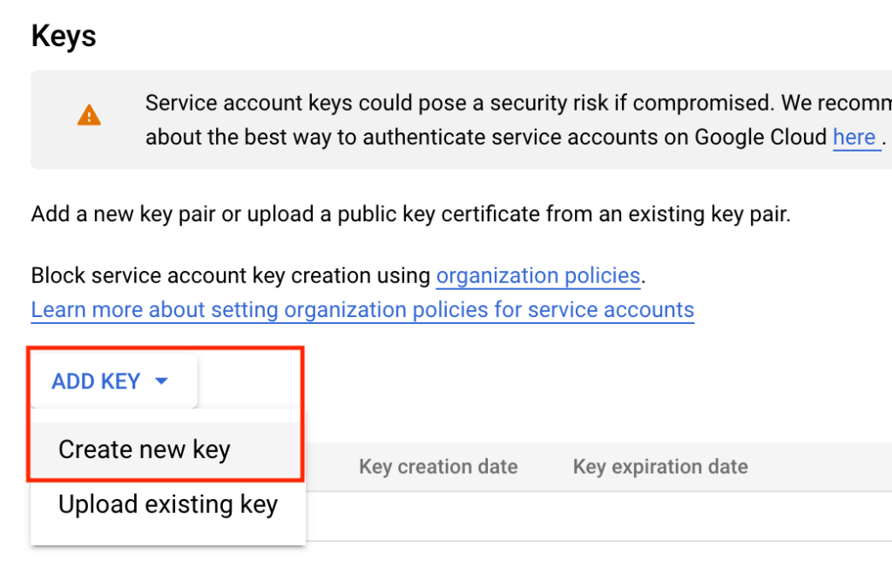Click 'Block service account key creation' text
Screen dimensions: 892x588
(x=230, y=275)
